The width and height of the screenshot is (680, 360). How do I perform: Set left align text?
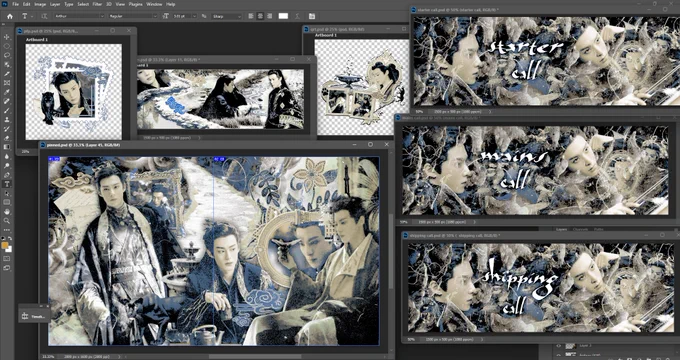tap(251, 16)
